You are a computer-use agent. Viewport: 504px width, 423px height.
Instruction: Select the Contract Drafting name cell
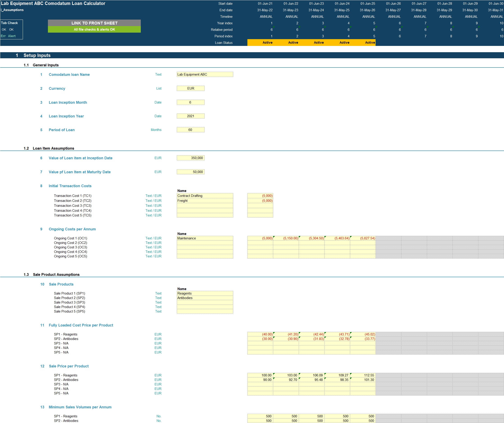pos(205,196)
